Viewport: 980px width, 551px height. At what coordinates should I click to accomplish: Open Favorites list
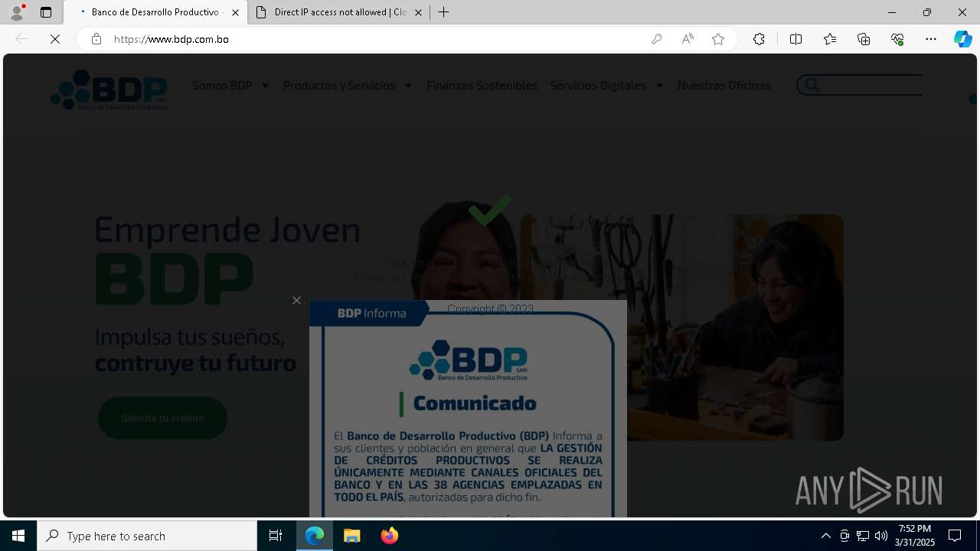coord(830,39)
